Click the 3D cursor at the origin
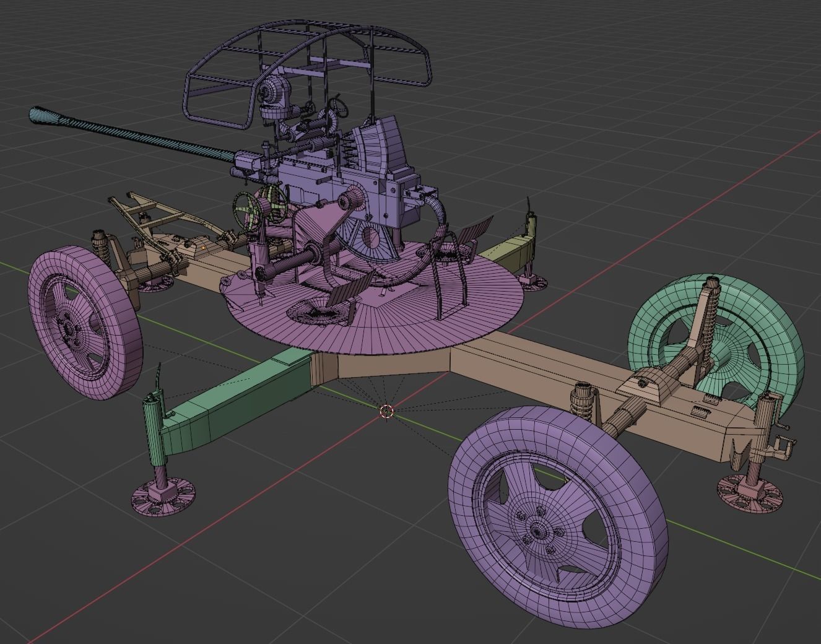The width and height of the screenshot is (821, 644). (387, 411)
